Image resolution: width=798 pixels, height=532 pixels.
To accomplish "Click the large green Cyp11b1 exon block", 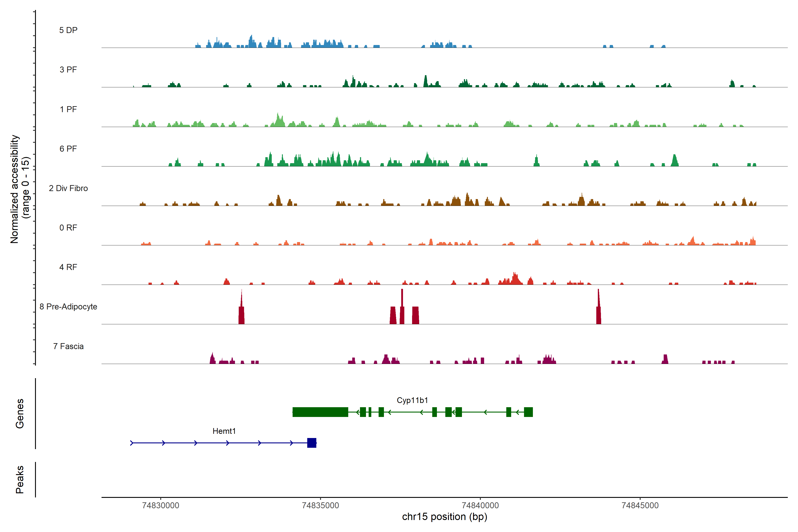I will click(320, 412).
